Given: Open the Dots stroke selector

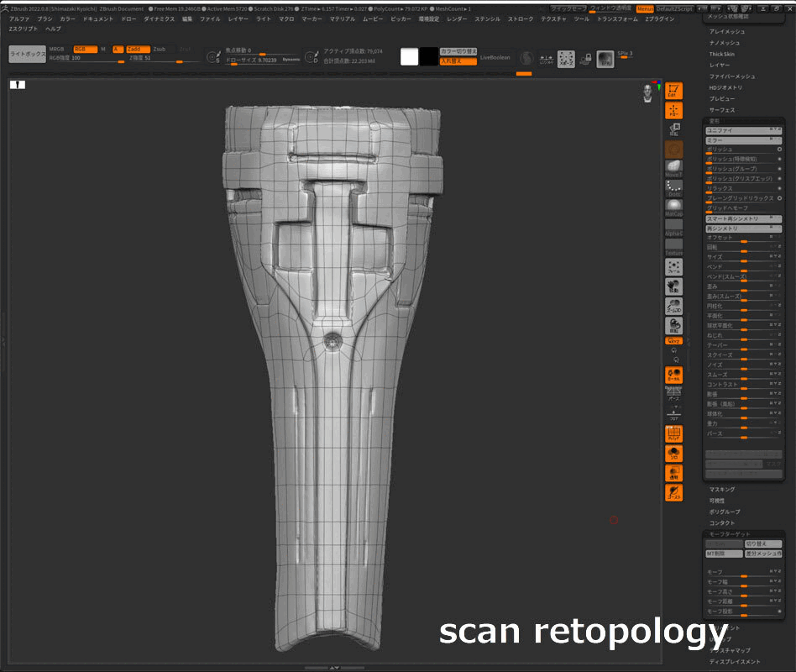Looking at the screenshot, I should (x=673, y=188).
